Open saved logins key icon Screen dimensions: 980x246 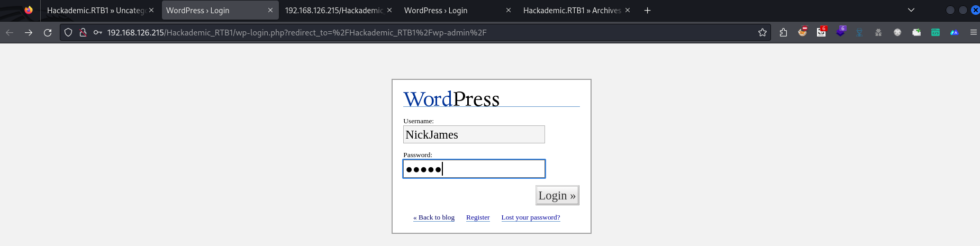click(97, 32)
